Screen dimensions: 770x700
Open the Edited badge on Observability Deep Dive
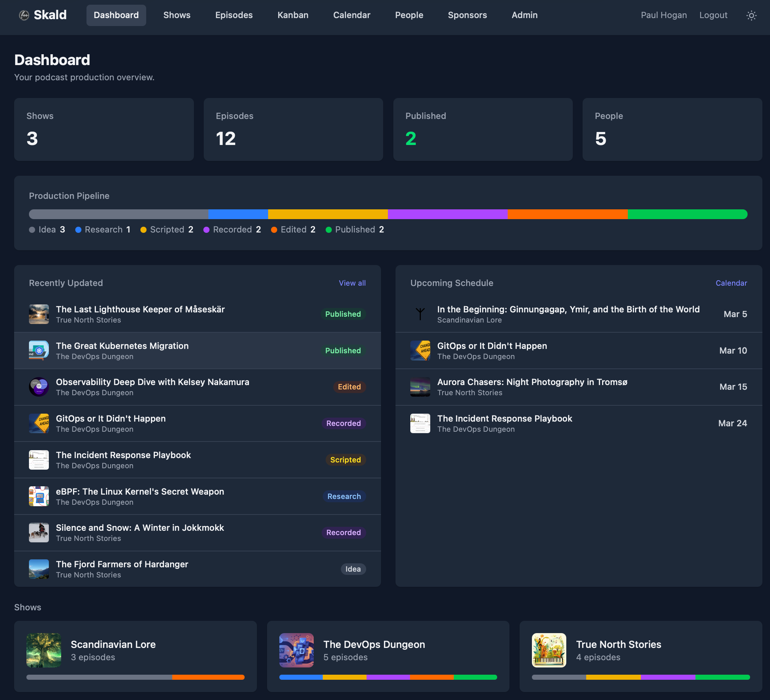click(349, 387)
